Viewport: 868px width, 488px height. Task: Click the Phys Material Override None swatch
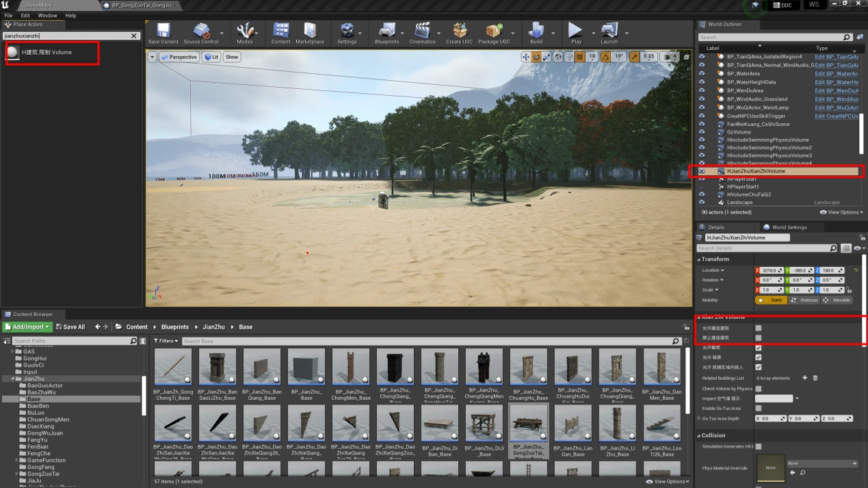(770, 468)
